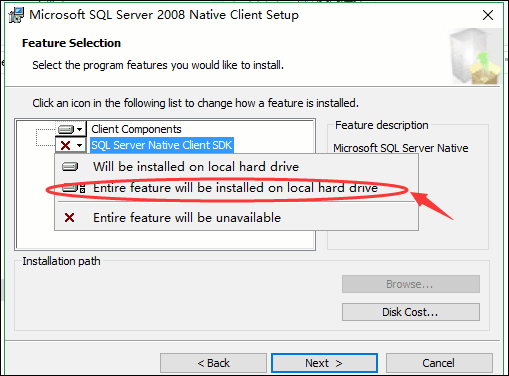Cancel the Native Client setup

[439, 363]
